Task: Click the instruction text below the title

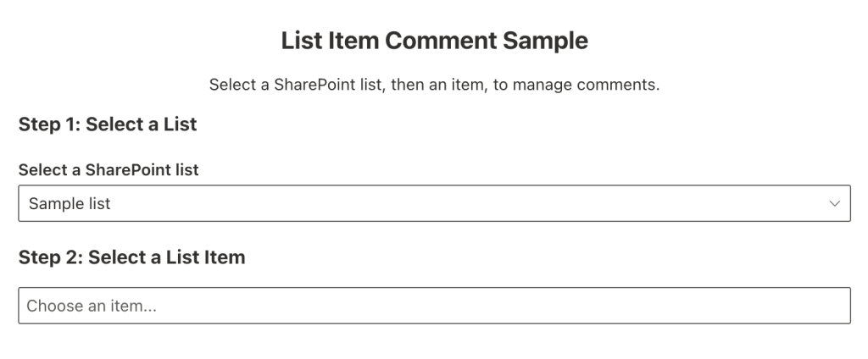Action: coord(434,86)
